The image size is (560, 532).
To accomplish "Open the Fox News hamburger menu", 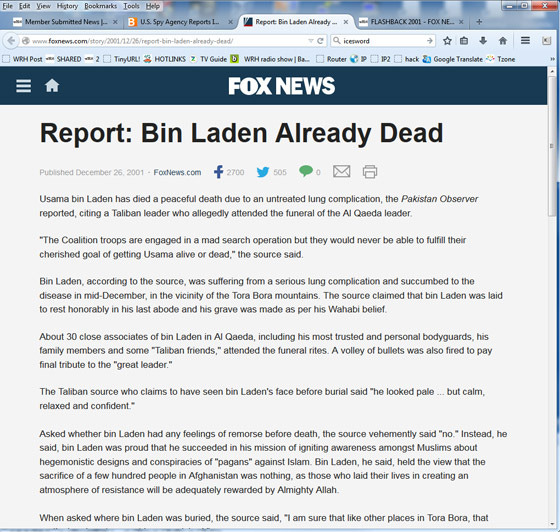I will click(24, 86).
